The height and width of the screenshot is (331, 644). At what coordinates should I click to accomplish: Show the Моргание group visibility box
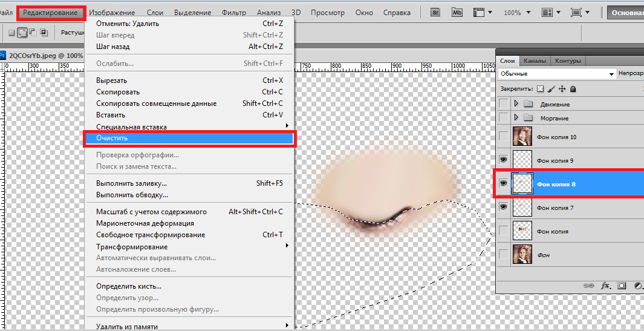click(x=504, y=118)
